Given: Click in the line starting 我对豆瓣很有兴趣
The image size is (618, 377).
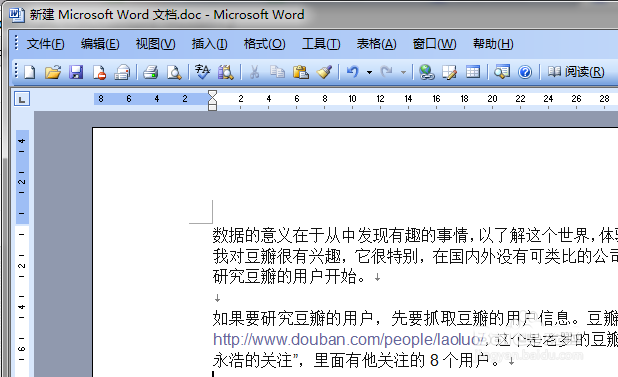Looking at the screenshot, I should [x=415, y=256].
